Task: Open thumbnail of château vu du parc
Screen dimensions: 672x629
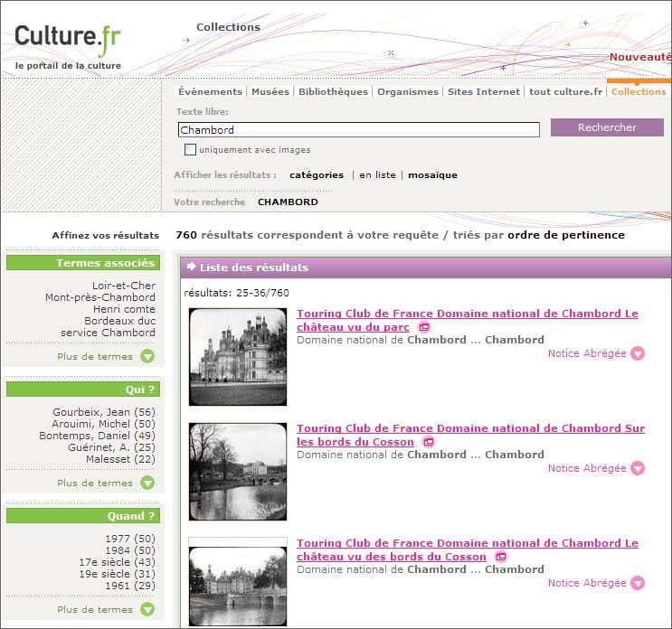Action: [x=238, y=356]
